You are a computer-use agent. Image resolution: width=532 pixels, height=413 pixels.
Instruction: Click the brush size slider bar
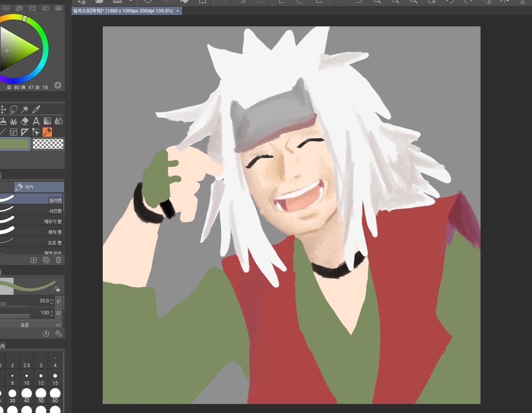click(x=15, y=304)
